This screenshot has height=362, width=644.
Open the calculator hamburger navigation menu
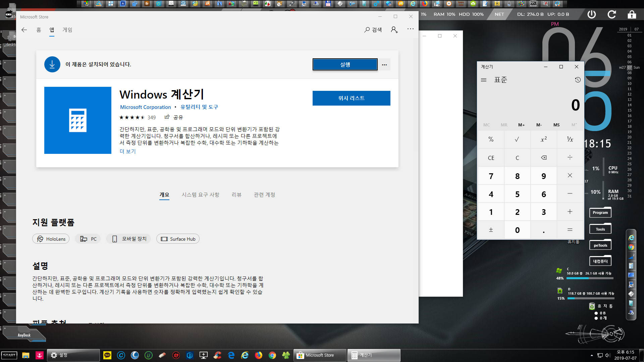484,80
